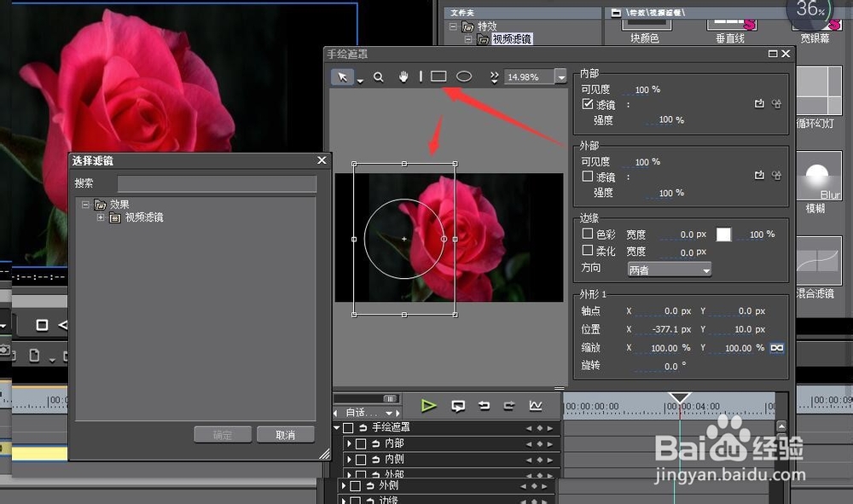Collapse the 手绘遮罩 keyframe row
The width and height of the screenshot is (853, 504).
pyautogui.click(x=337, y=428)
